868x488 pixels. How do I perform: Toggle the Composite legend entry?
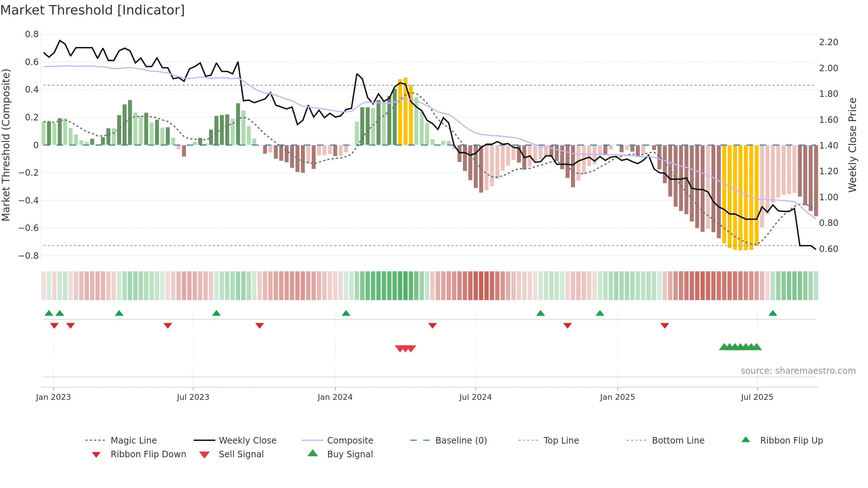point(338,440)
